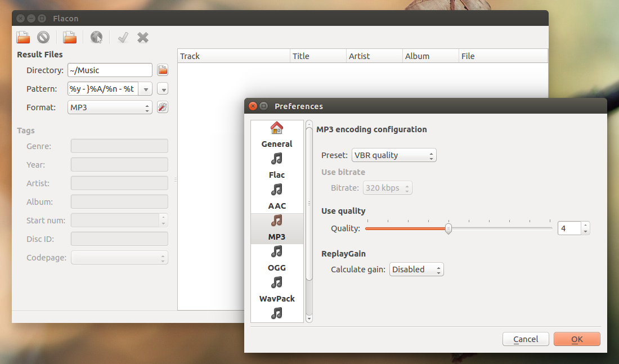The image size is (619, 364).
Task: Select the Flac preferences page
Action: point(277,166)
